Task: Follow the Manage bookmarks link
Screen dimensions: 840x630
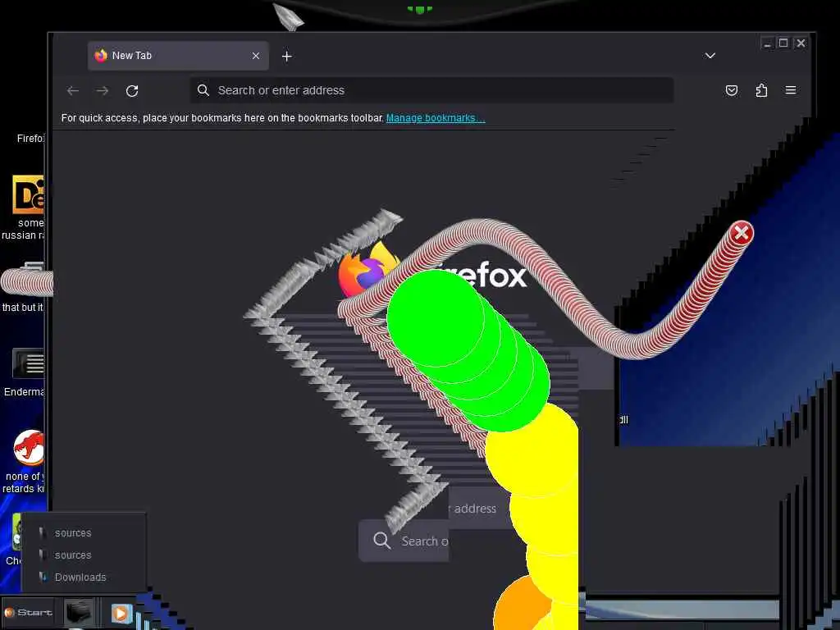Action: [x=436, y=118]
